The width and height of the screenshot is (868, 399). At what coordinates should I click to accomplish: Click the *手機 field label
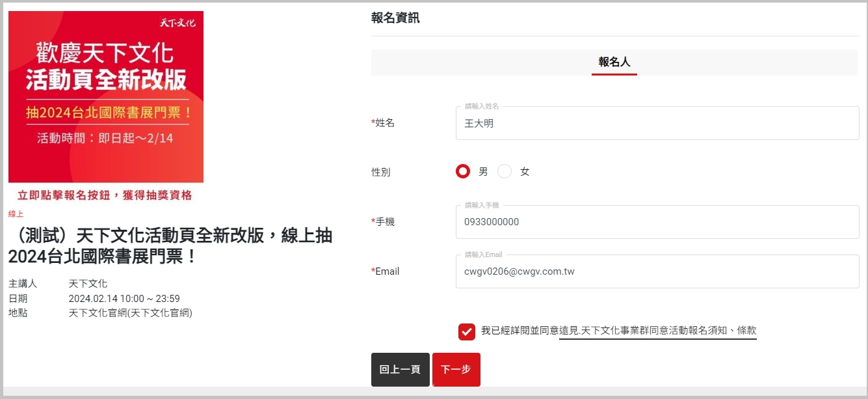[x=383, y=222]
